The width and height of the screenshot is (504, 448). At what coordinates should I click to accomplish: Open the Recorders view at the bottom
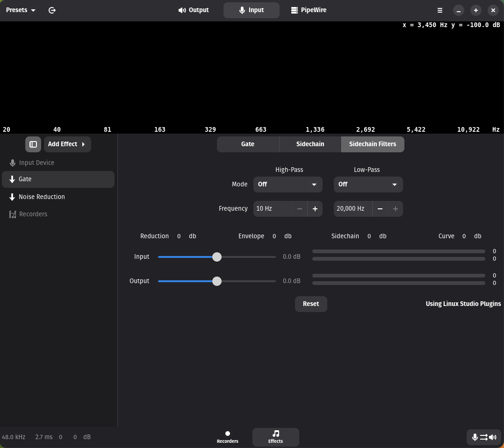(x=228, y=437)
